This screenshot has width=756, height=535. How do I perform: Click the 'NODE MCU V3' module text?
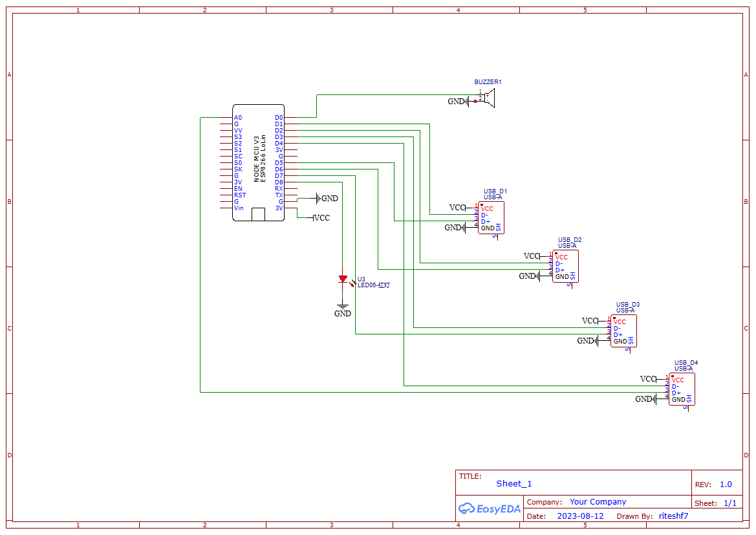click(257, 158)
